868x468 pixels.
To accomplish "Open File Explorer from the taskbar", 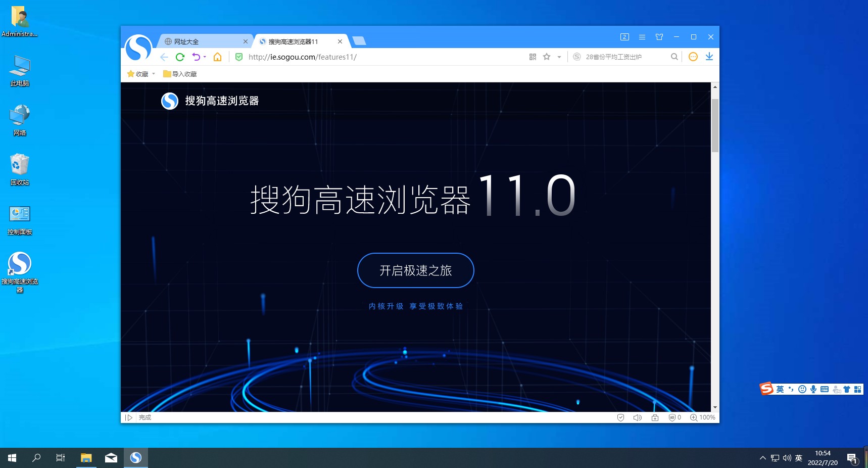I will click(x=86, y=458).
